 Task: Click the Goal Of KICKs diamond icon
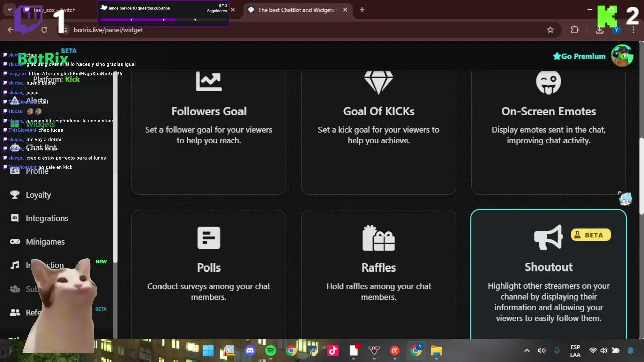click(378, 81)
